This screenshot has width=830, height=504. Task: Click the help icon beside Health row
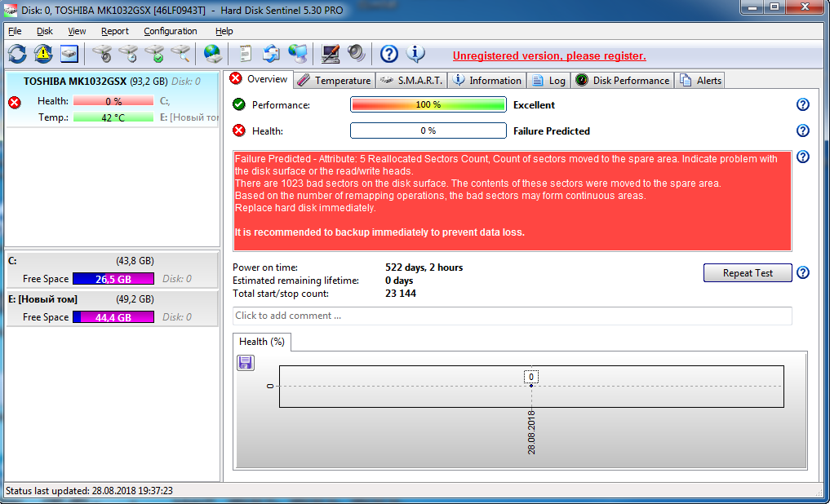click(x=802, y=130)
